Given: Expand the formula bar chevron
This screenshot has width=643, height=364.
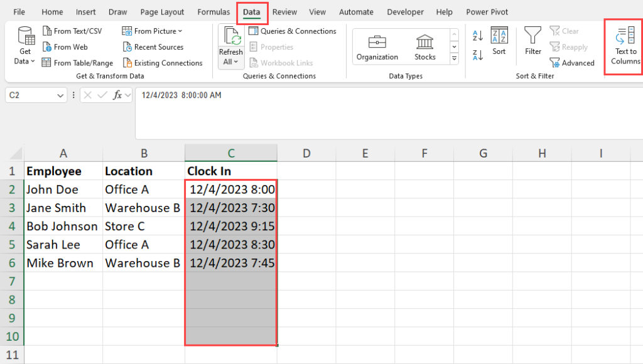Looking at the screenshot, I should pyautogui.click(x=127, y=95).
